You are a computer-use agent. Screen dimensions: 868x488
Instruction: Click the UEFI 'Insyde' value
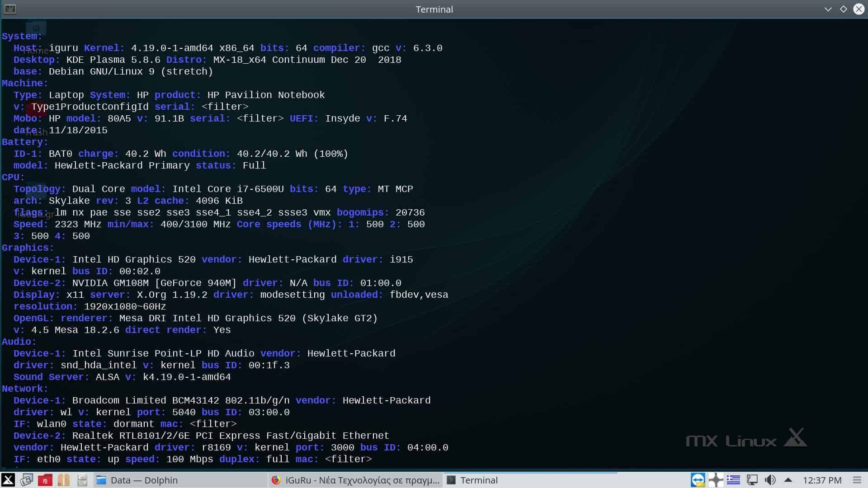343,118
